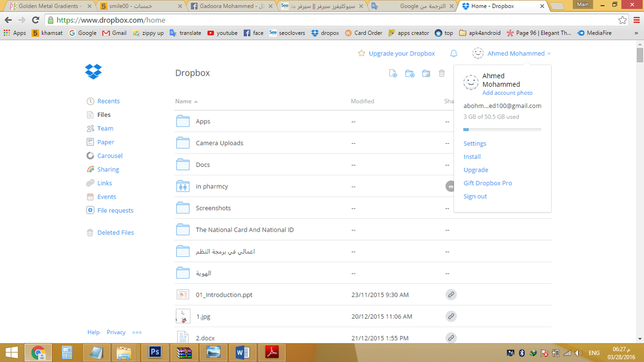
Task: Open the notifications bell
Action: [x=453, y=53]
